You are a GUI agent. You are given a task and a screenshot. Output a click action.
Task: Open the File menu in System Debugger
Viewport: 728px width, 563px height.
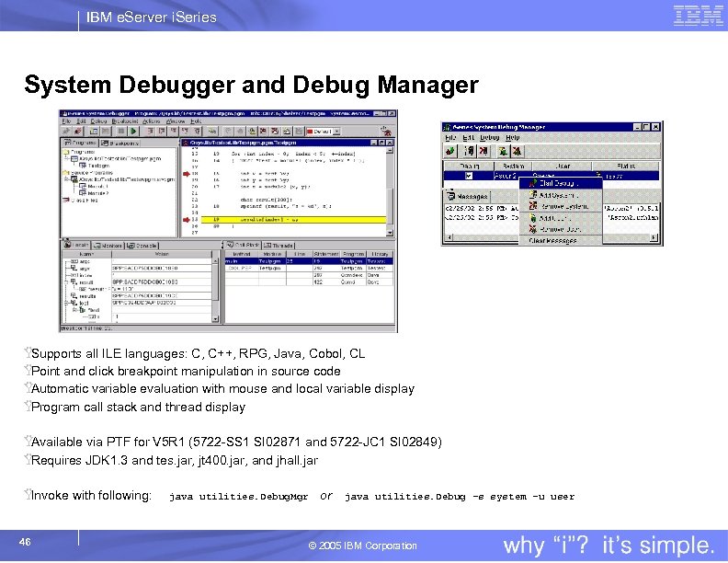[x=66, y=121]
